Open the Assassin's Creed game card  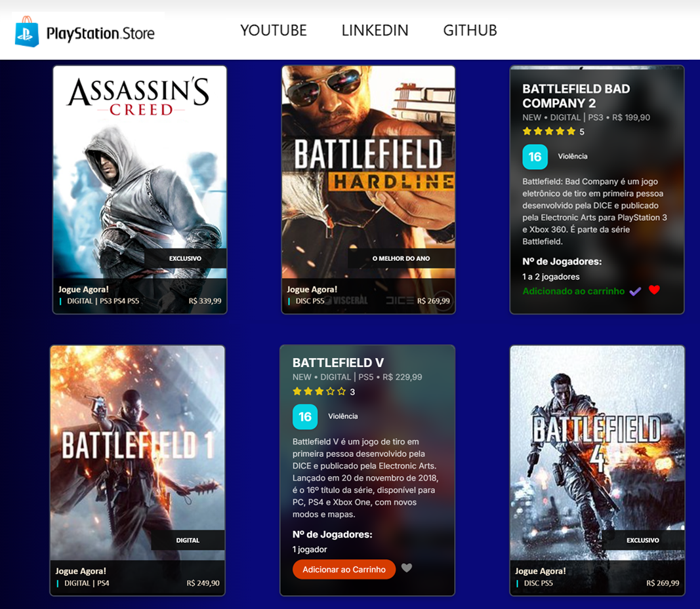(140, 189)
